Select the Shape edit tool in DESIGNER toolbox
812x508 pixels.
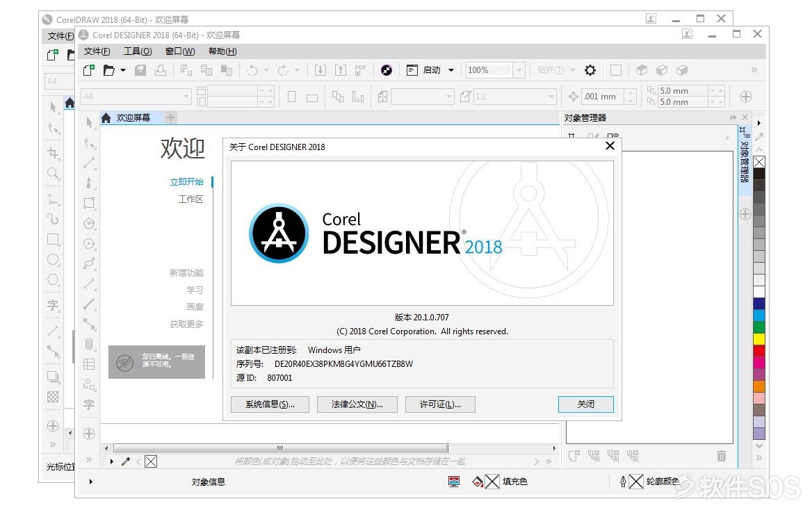click(x=89, y=143)
